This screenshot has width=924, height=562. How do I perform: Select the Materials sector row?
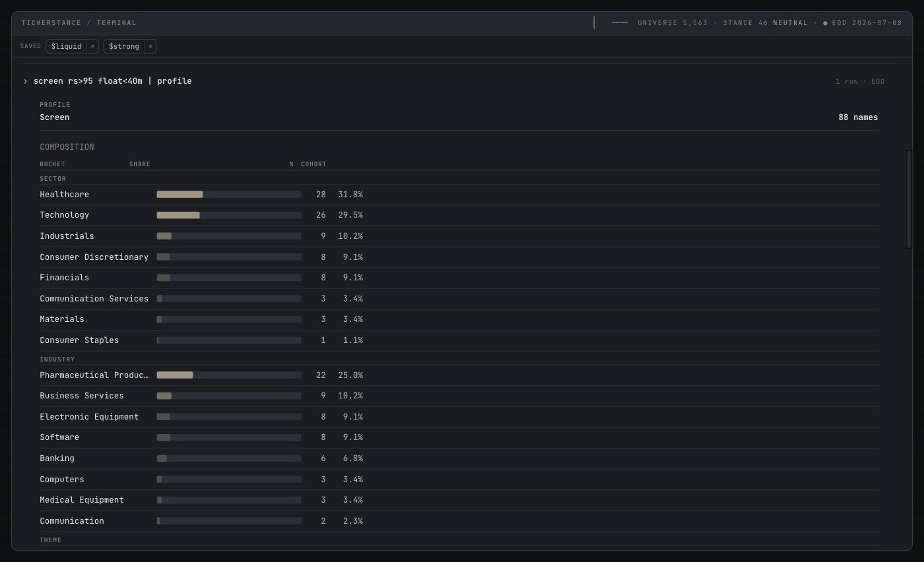click(459, 319)
